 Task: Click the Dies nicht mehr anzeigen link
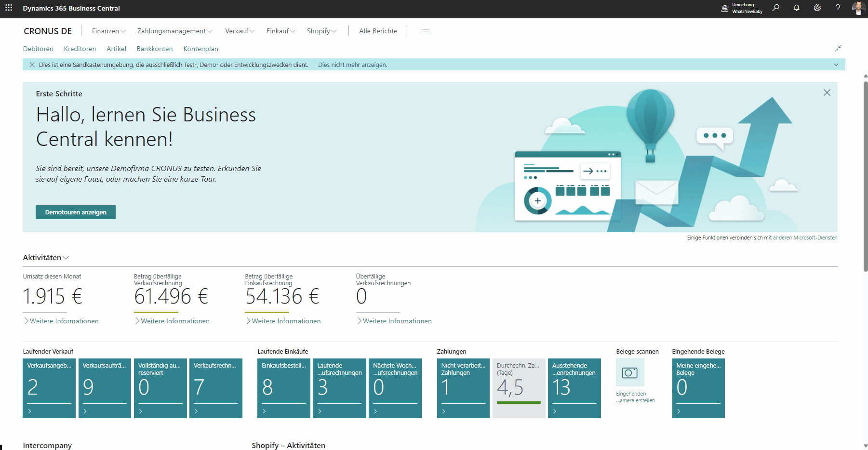pyautogui.click(x=352, y=65)
